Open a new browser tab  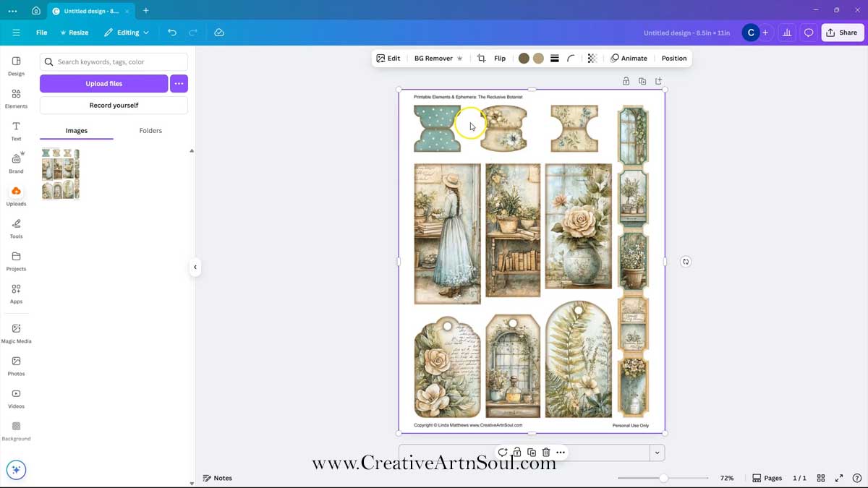(146, 11)
